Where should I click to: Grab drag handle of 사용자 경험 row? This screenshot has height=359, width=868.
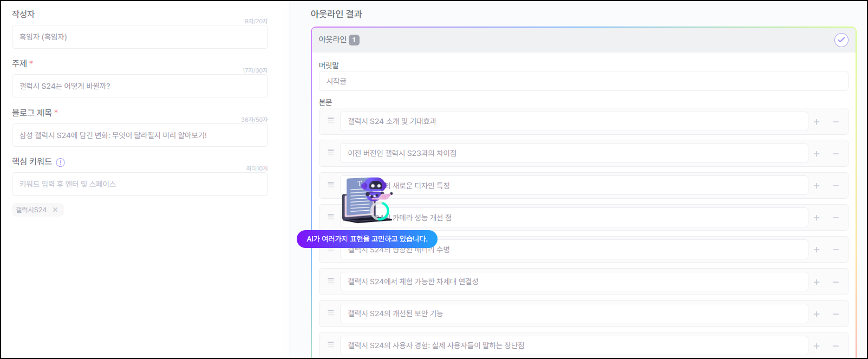[330, 344]
